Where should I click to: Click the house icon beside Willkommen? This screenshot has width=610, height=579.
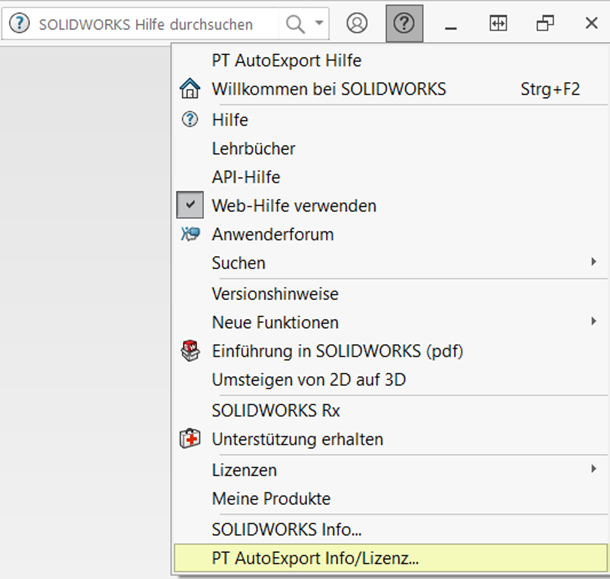click(x=190, y=88)
